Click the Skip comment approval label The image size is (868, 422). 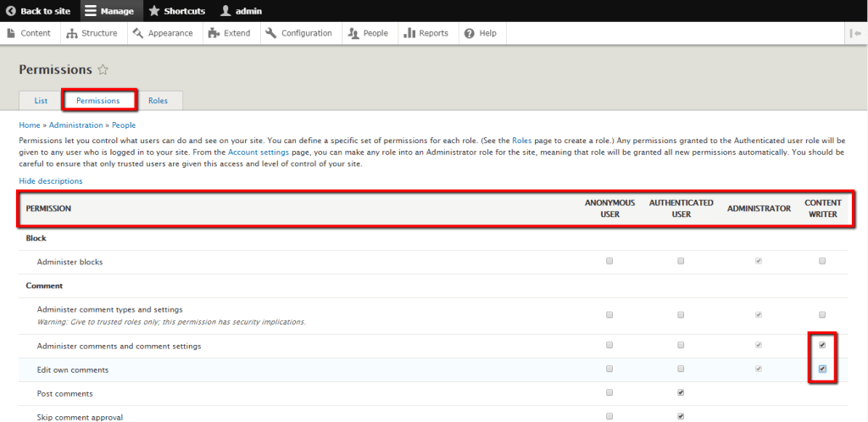pyautogui.click(x=80, y=418)
